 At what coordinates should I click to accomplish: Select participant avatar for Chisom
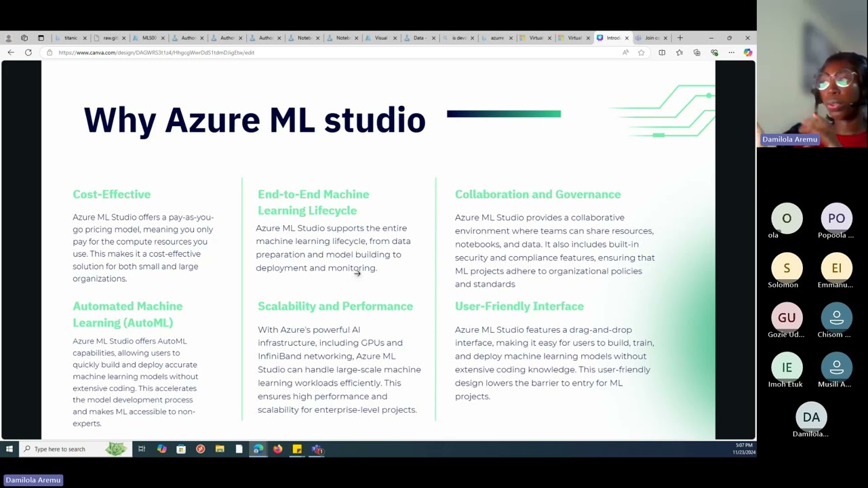pos(836,317)
